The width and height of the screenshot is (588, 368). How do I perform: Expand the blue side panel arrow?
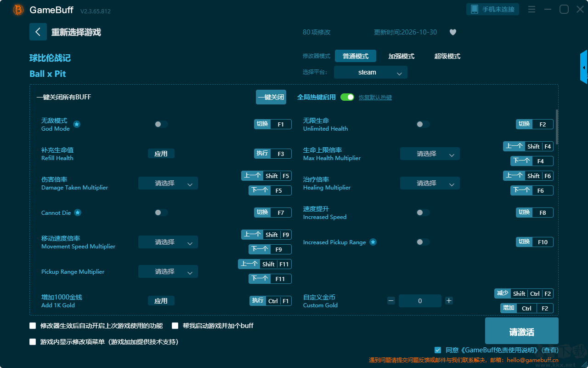(x=584, y=67)
